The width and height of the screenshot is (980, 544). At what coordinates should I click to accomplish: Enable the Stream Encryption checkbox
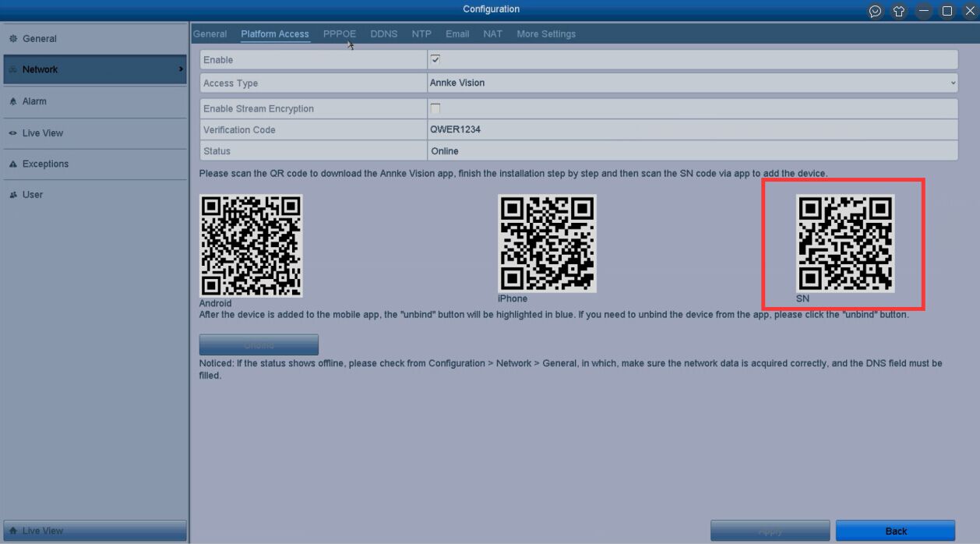pos(435,108)
